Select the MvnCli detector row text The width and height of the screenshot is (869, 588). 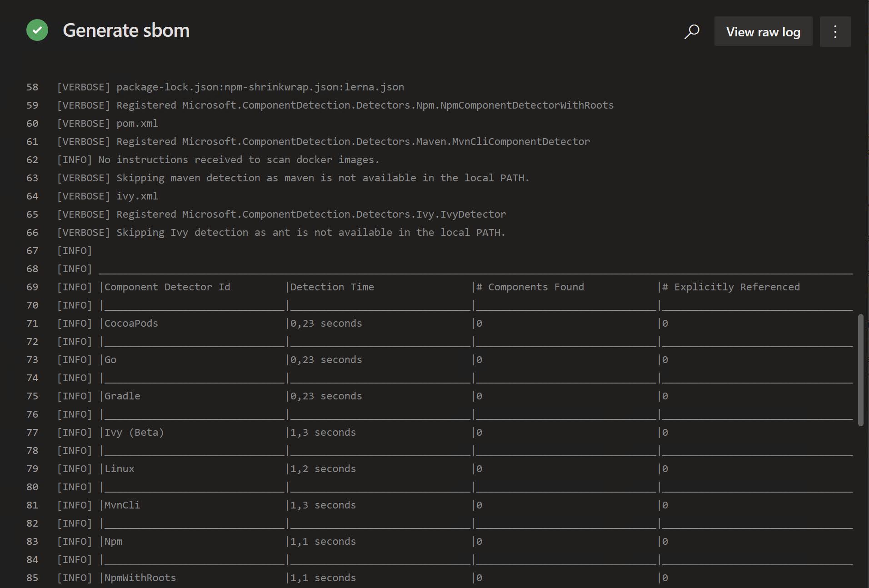pos(122,505)
